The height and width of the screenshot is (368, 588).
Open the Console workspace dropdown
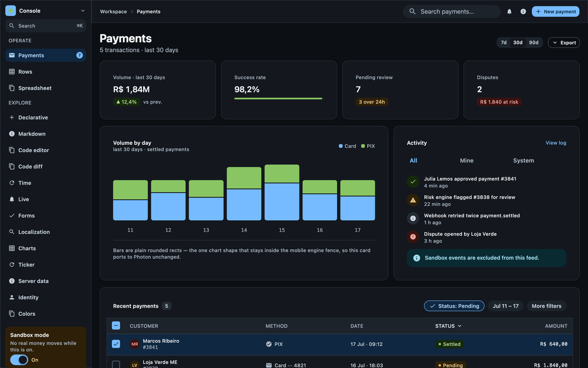click(46, 11)
